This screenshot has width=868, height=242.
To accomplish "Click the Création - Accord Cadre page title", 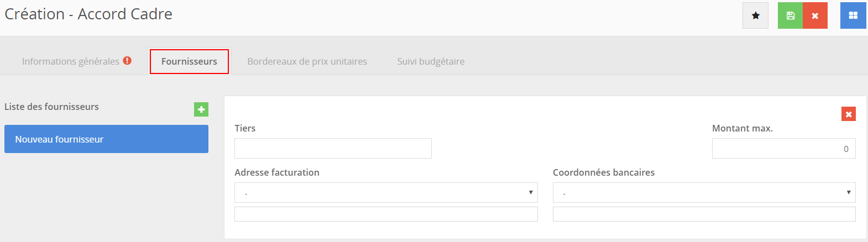I will (88, 14).
